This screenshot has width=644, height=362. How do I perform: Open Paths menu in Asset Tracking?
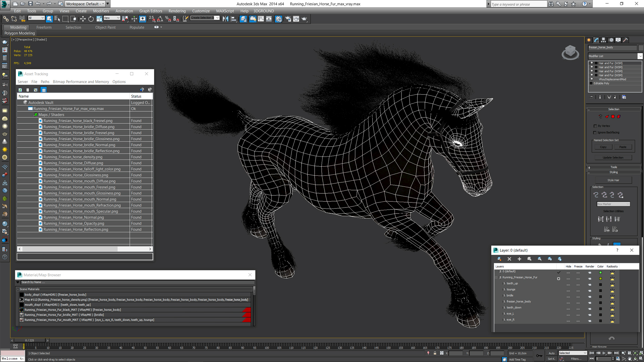pos(45,82)
